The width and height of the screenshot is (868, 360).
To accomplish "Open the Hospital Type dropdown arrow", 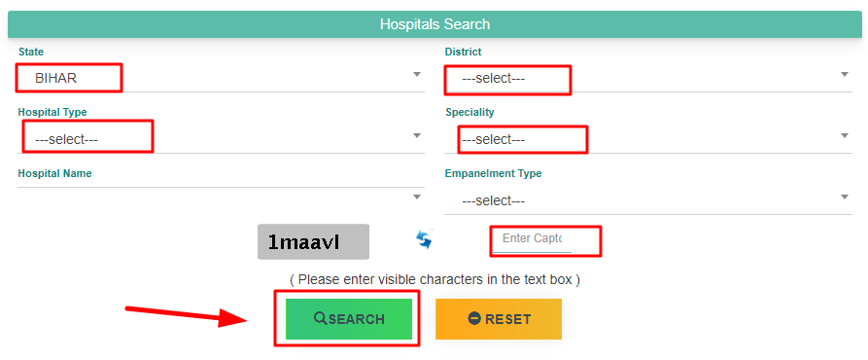I will coord(417,135).
